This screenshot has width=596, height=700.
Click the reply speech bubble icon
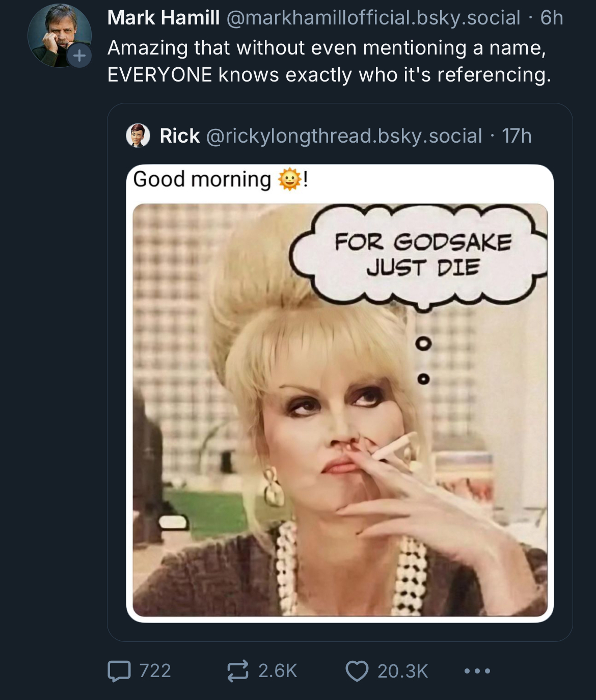pos(119,670)
